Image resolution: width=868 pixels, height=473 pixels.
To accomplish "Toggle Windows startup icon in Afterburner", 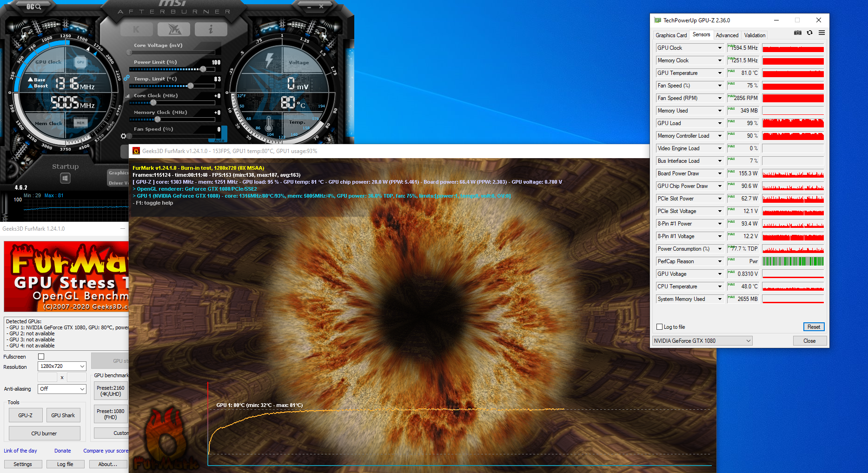I will coord(65,178).
